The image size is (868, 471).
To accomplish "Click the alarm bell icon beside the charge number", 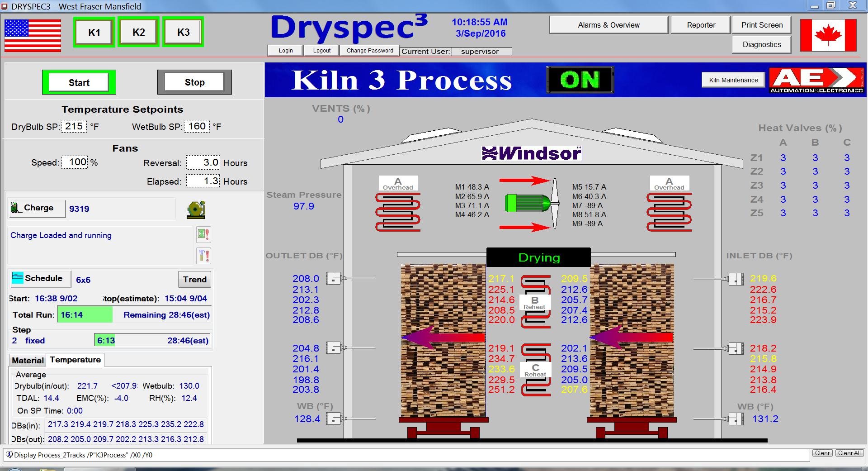I will pos(196,209).
